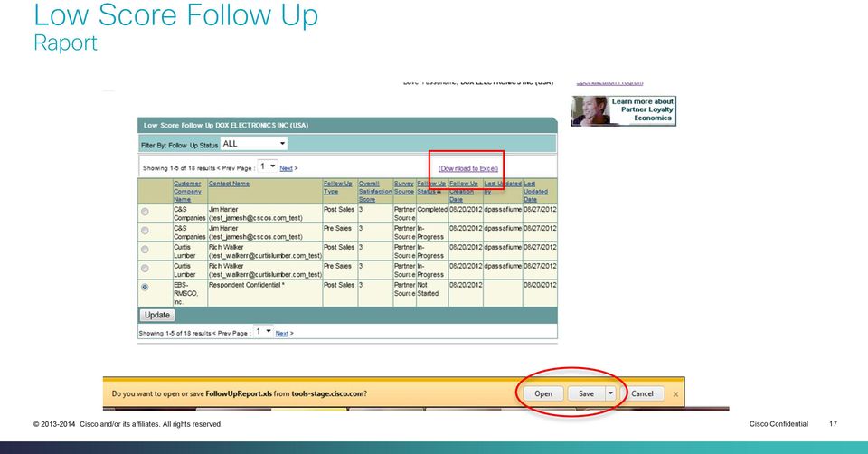Viewport: 868px width, 454px height.
Task: Click the Update button
Action: click(157, 315)
